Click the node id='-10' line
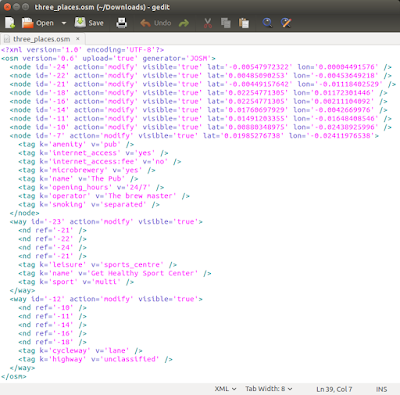The height and width of the screenshot is (395, 400). pos(200,127)
